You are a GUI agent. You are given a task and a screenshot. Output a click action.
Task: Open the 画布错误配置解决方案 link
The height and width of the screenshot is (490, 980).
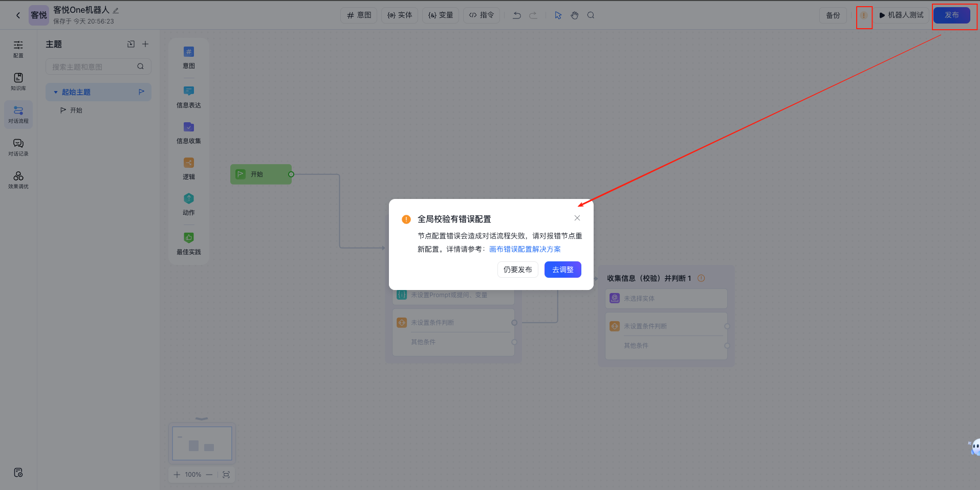525,249
